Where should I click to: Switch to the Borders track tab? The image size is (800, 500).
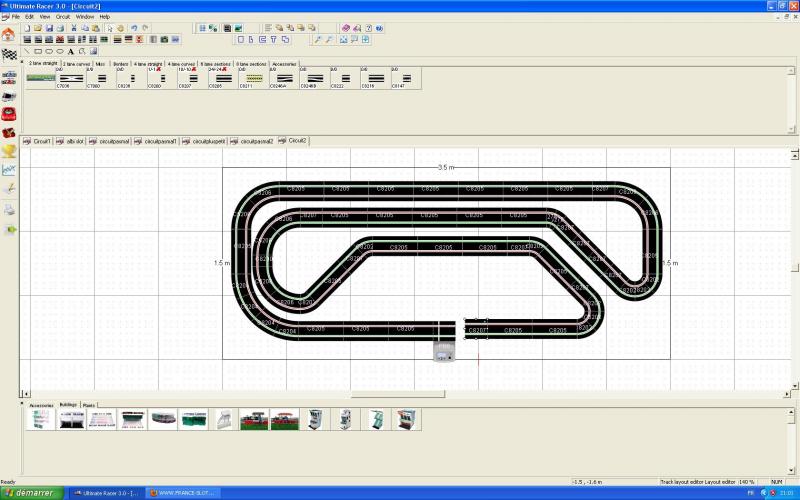click(120, 62)
